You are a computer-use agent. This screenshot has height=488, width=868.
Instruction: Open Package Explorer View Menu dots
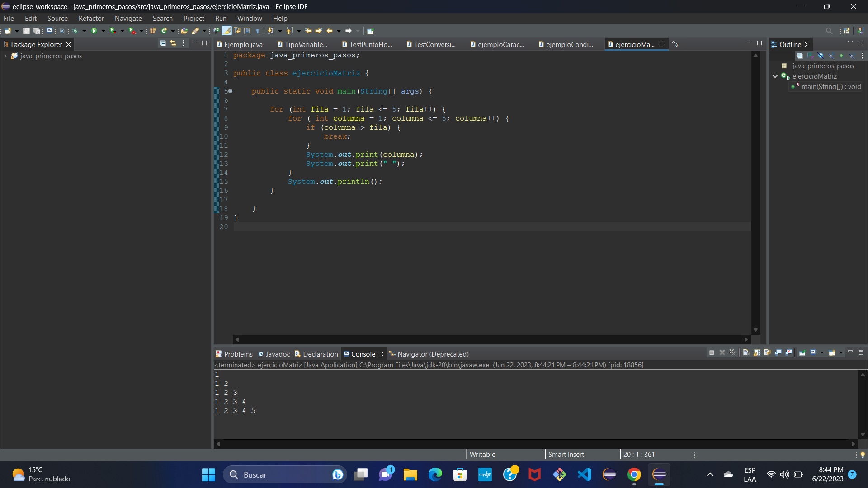(x=184, y=43)
